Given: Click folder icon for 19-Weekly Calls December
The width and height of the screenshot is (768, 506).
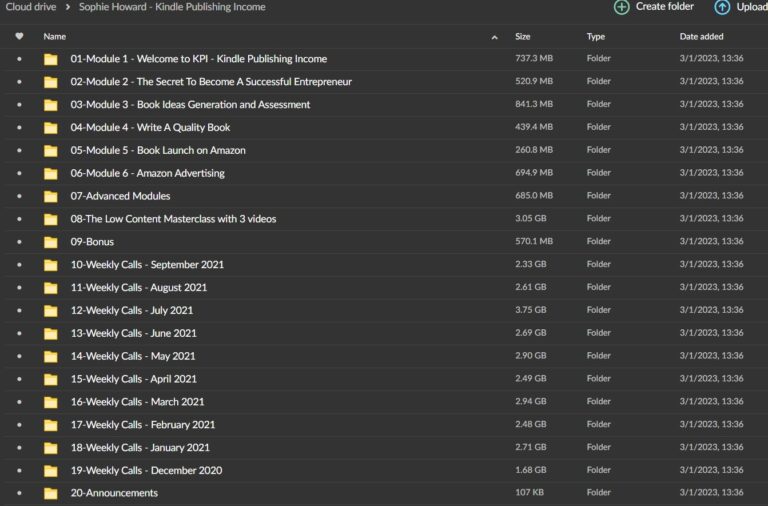Looking at the screenshot, I should [x=50, y=471].
